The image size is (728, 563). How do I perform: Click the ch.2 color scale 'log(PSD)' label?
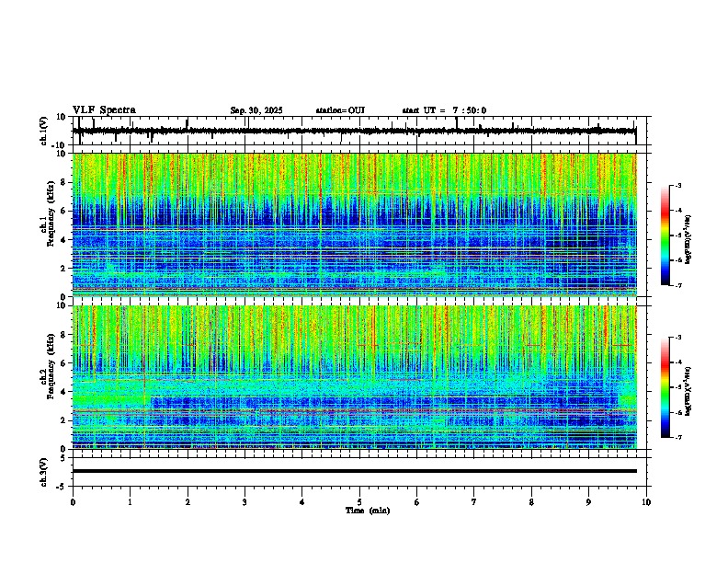click(688, 391)
